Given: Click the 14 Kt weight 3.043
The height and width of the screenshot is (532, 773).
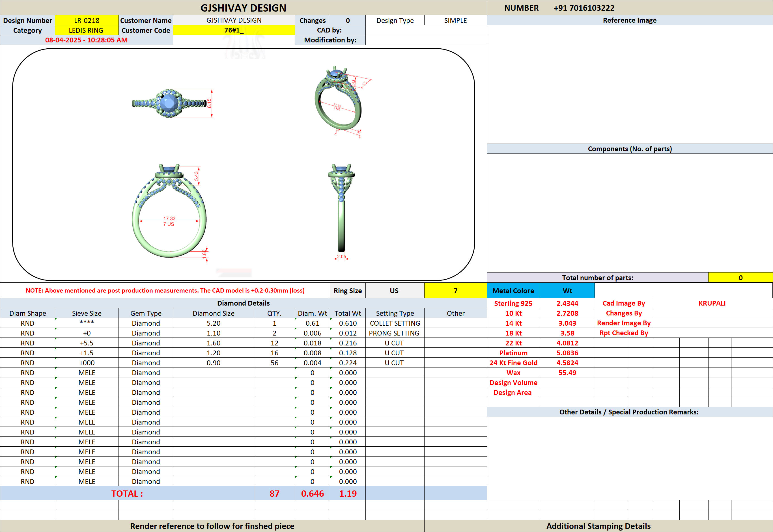Looking at the screenshot, I should coord(567,323).
